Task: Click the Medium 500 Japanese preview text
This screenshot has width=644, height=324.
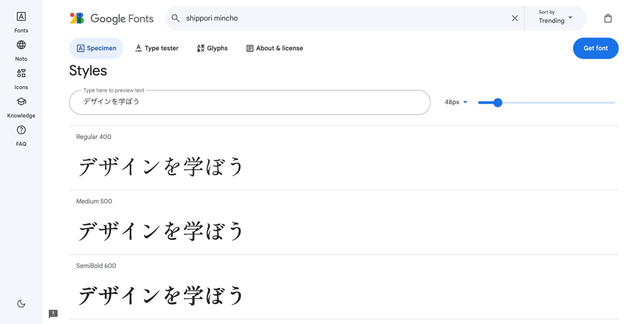Action: (161, 231)
